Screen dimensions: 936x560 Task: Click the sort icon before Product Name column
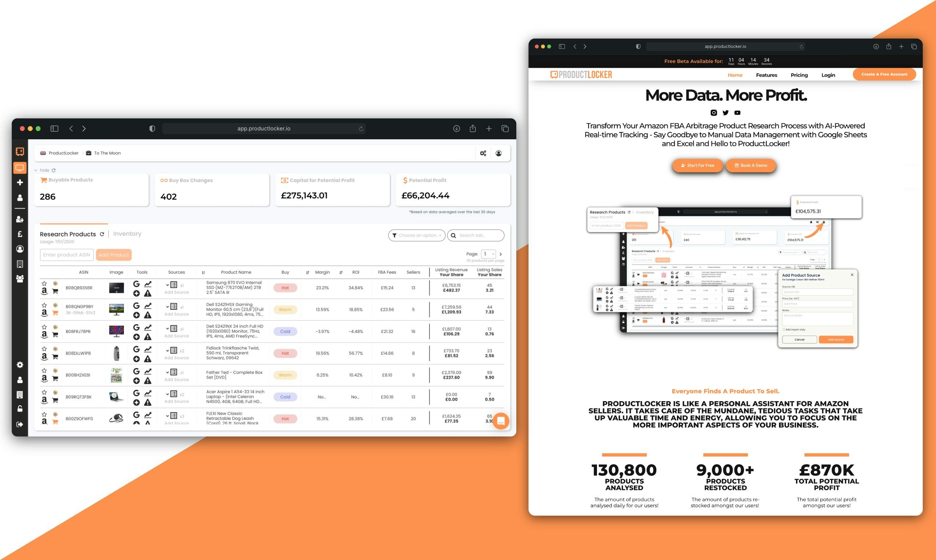pyautogui.click(x=203, y=273)
